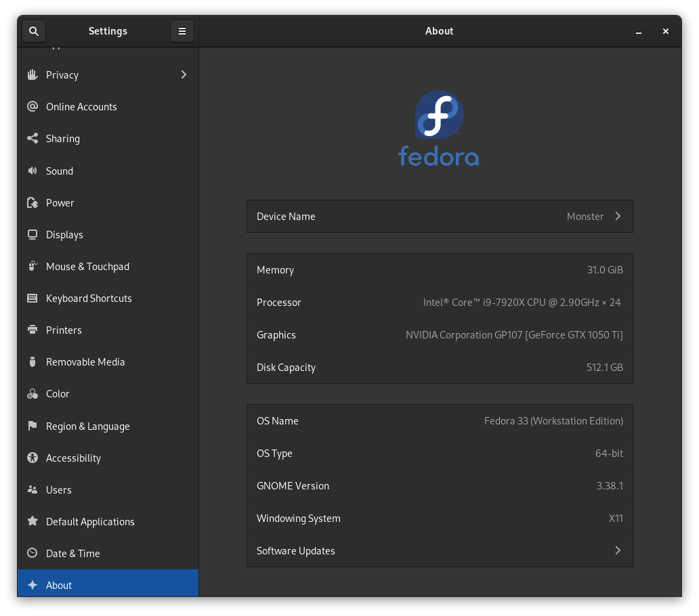Click the Displays monitor icon

pyautogui.click(x=32, y=234)
